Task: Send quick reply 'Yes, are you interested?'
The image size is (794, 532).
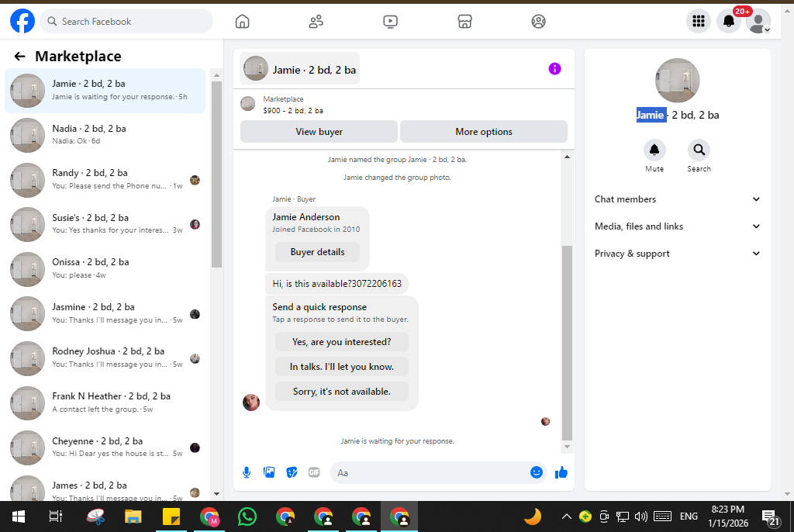Action: tap(342, 342)
